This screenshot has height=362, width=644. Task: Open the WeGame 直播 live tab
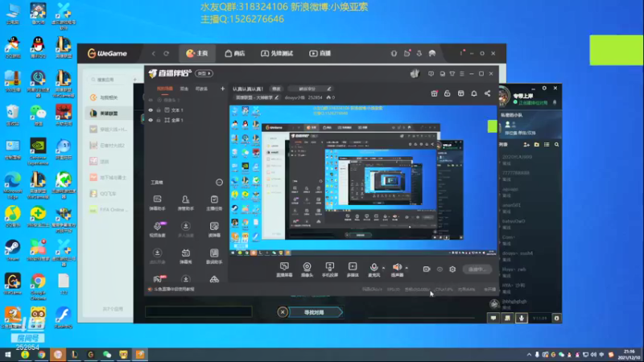(320, 53)
